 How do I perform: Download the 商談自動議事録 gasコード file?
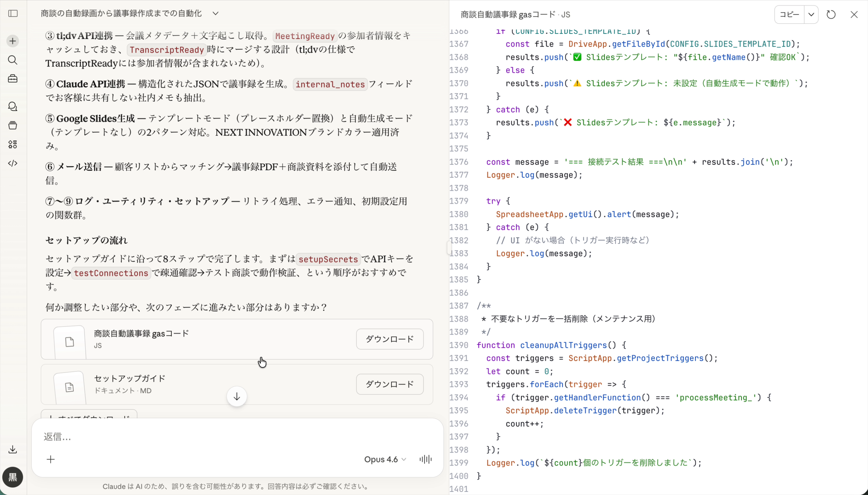389,339
